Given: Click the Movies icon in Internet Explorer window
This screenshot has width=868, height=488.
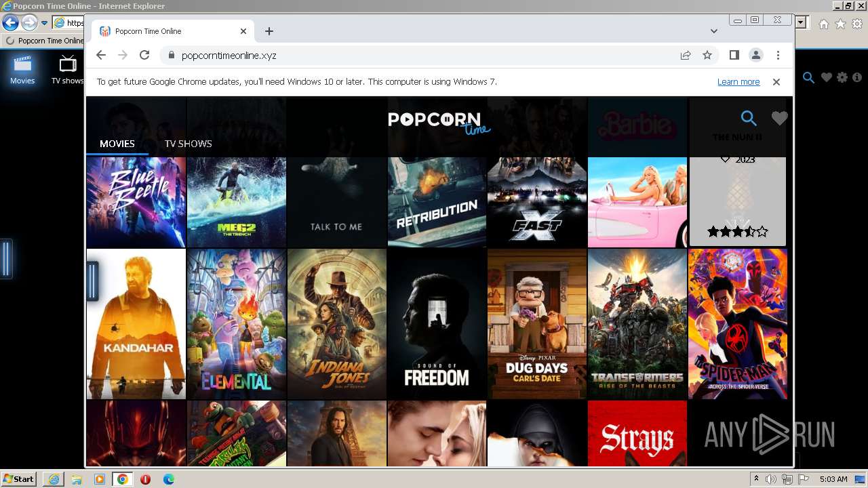Looking at the screenshot, I should click(22, 70).
